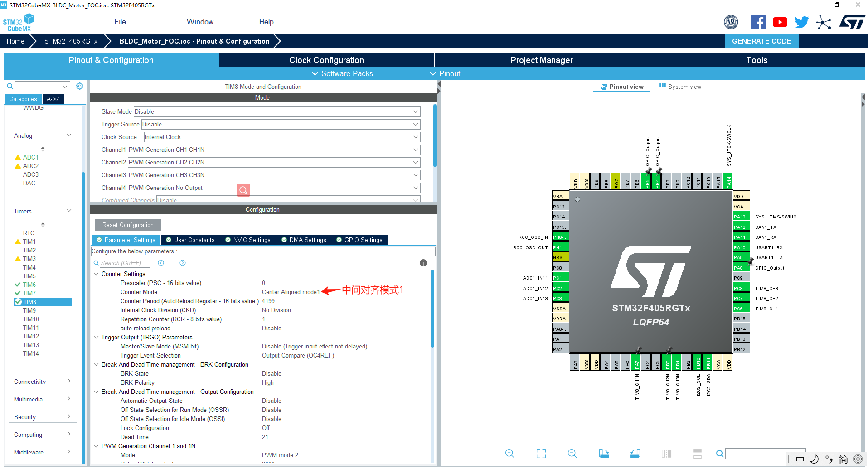
Task: Click the Reset Configuration button
Action: [128, 225]
